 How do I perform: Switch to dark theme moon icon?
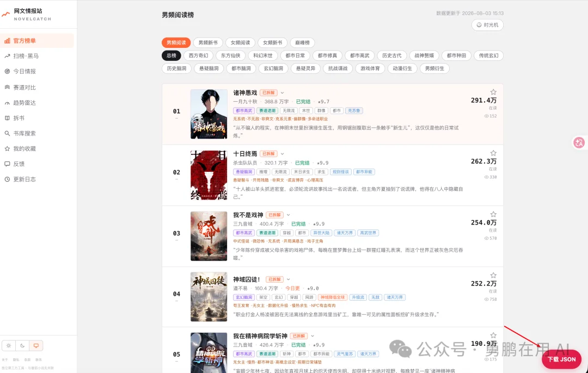click(22, 346)
